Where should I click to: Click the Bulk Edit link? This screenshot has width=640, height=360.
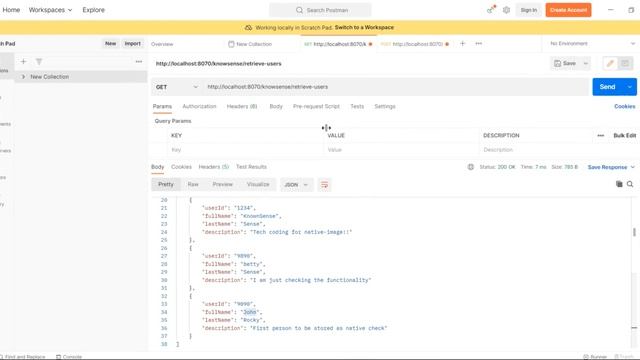tap(624, 136)
